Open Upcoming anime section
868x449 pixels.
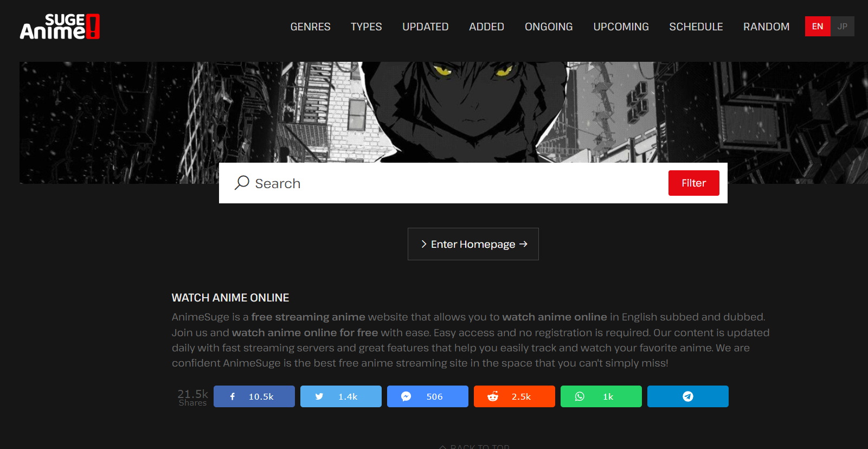point(621,27)
